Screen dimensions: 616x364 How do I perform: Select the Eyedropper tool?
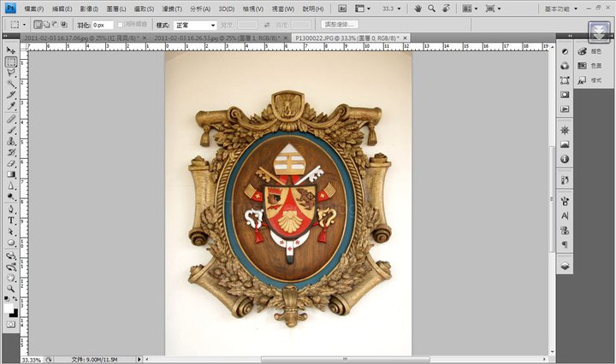click(11, 105)
